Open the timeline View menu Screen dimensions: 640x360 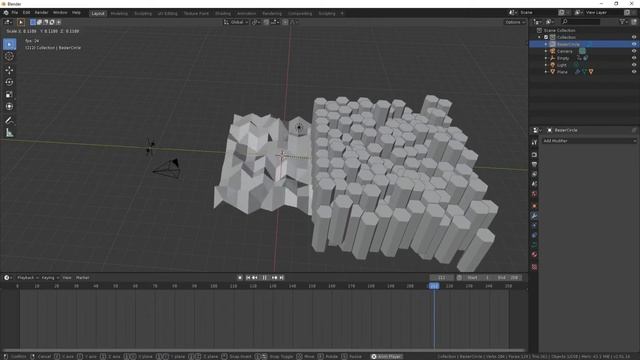pyautogui.click(x=67, y=278)
